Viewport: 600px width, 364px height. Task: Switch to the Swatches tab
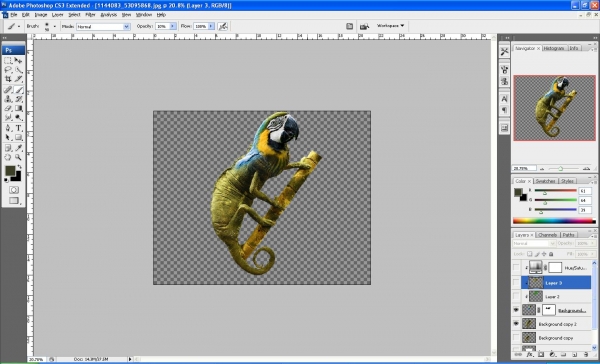pos(546,181)
